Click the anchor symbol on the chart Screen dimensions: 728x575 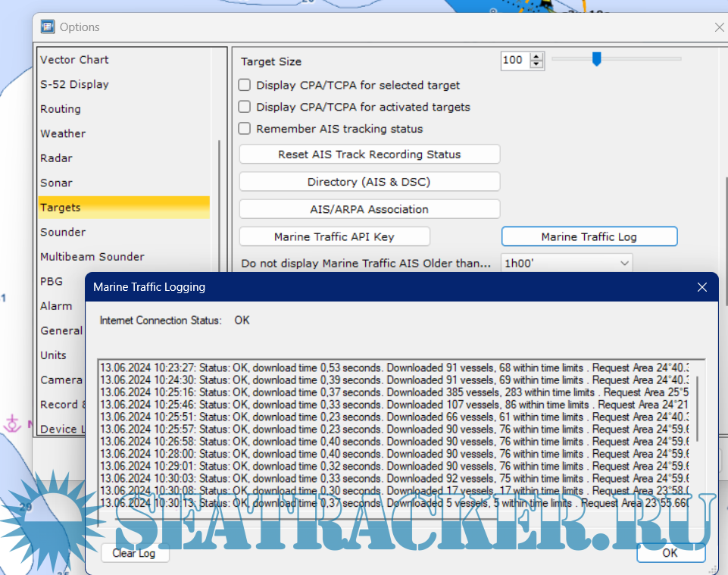click(12, 424)
